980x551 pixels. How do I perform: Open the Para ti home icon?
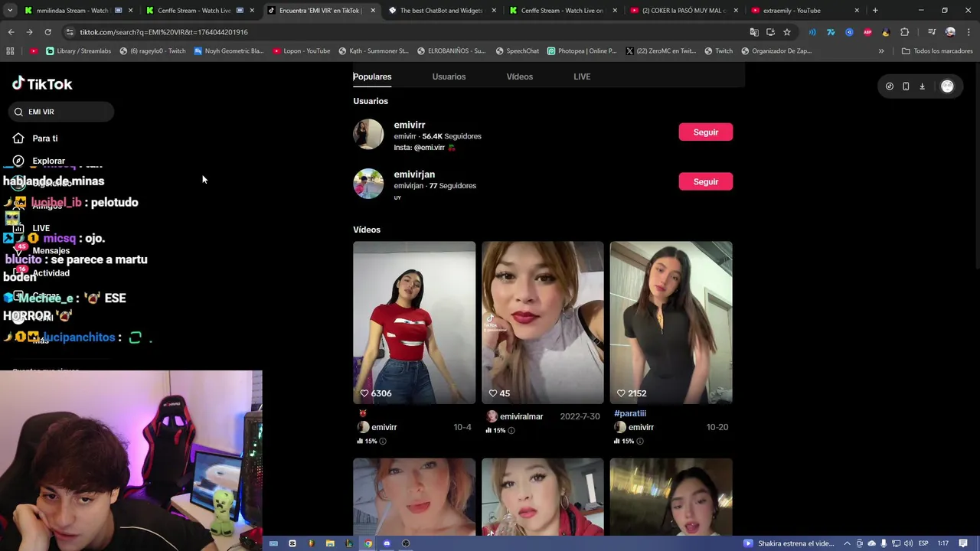click(x=18, y=139)
